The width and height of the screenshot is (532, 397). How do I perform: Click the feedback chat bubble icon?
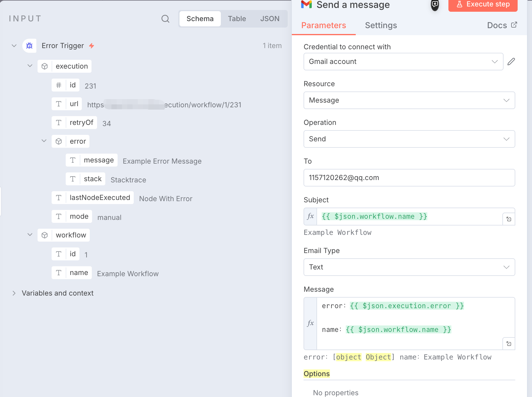(x=435, y=4)
